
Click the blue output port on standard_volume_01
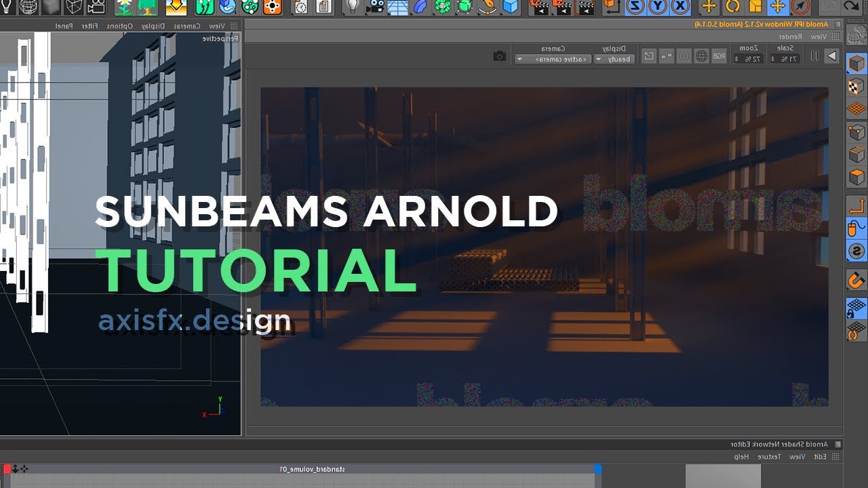597,468
